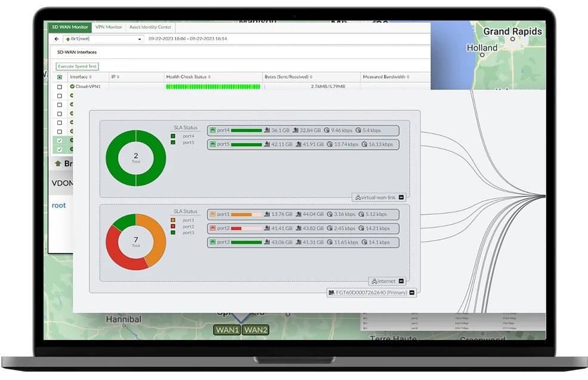Image resolution: width=588 pixels, height=380 pixels.
Task: Select port1 orange SLA status swatch
Action: click(x=173, y=220)
